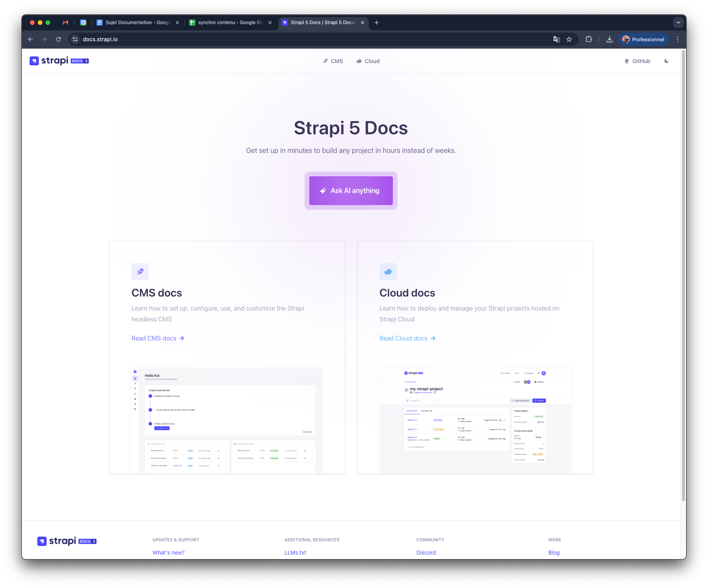The image size is (708, 588).
Task: Click the Strapi Docs logo in header
Action: tap(59, 61)
